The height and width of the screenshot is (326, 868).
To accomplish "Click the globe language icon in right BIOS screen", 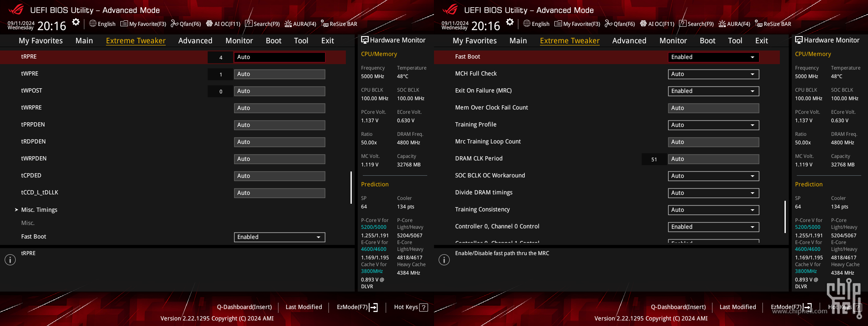I will click(527, 23).
